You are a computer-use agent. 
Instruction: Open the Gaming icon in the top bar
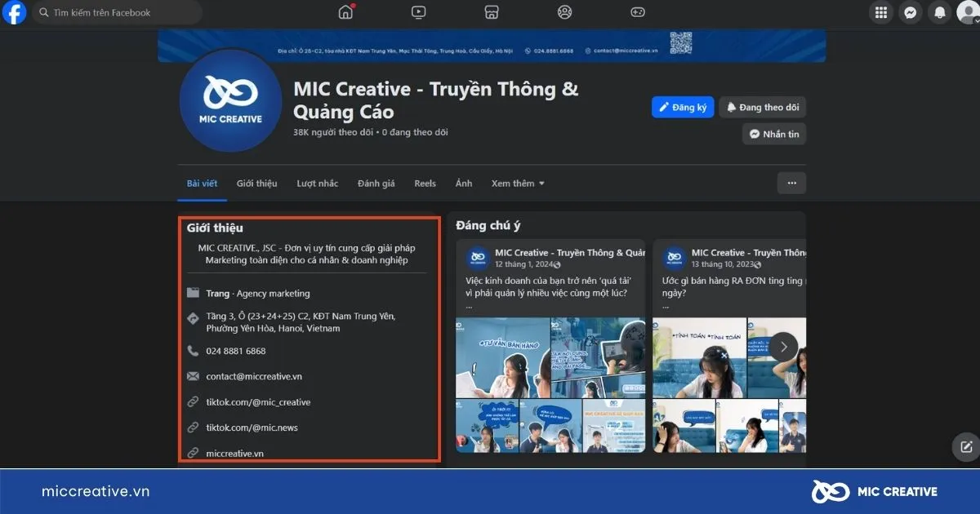pos(637,12)
